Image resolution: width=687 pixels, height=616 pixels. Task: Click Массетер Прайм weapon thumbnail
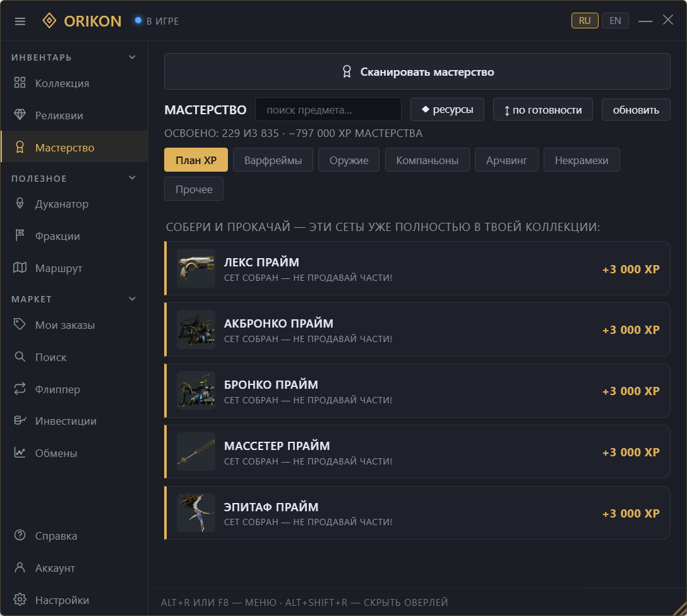[196, 451]
